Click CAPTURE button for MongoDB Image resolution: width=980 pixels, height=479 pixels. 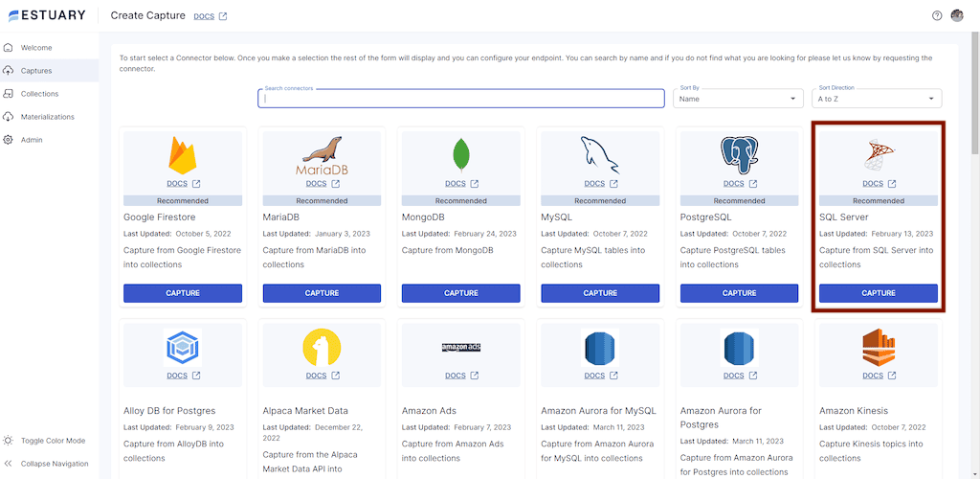[x=461, y=293]
